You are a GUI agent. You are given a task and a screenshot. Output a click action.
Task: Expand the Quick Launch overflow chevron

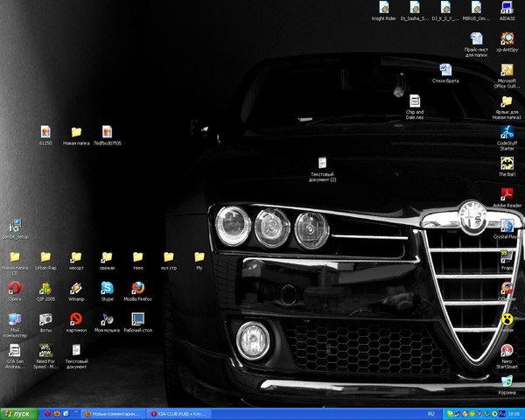click(x=76, y=413)
